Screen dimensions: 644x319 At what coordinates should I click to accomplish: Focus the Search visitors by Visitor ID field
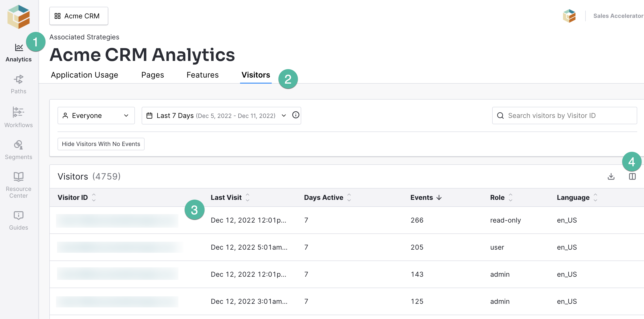(564, 116)
